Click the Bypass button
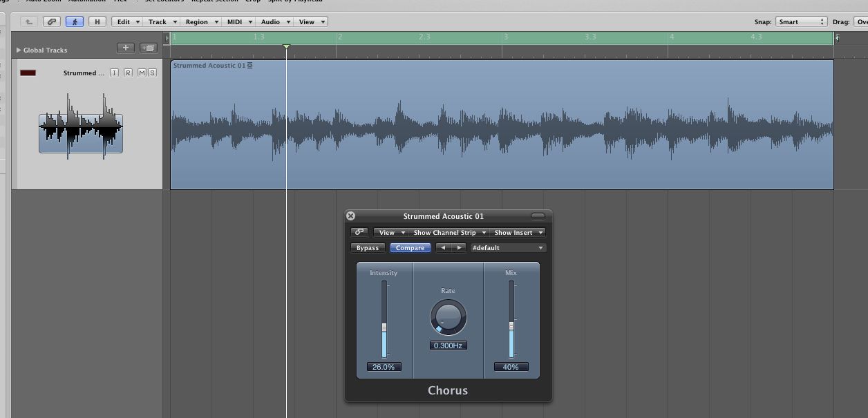Viewport: 868px width, 418px height. pyautogui.click(x=368, y=248)
